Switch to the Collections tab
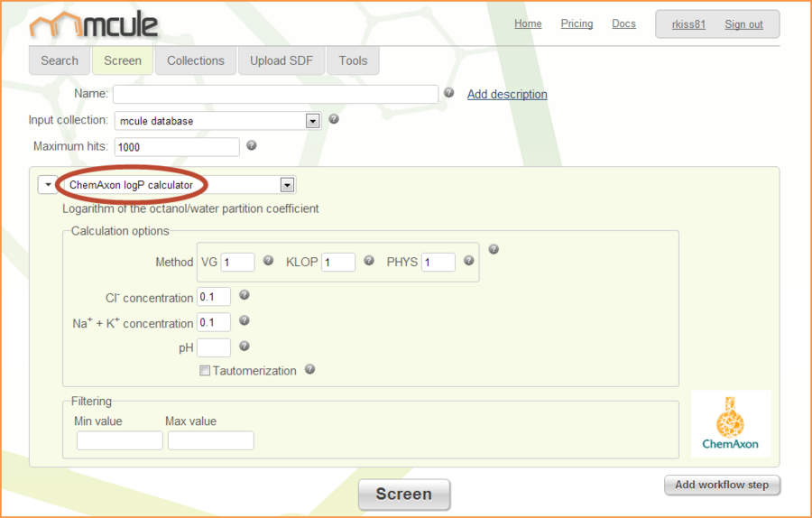This screenshot has width=812, height=518. click(195, 60)
